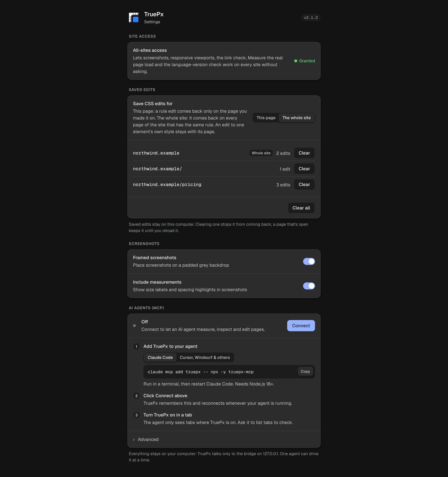
Task: Copy the claude mcp add command
Action: point(305,371)
